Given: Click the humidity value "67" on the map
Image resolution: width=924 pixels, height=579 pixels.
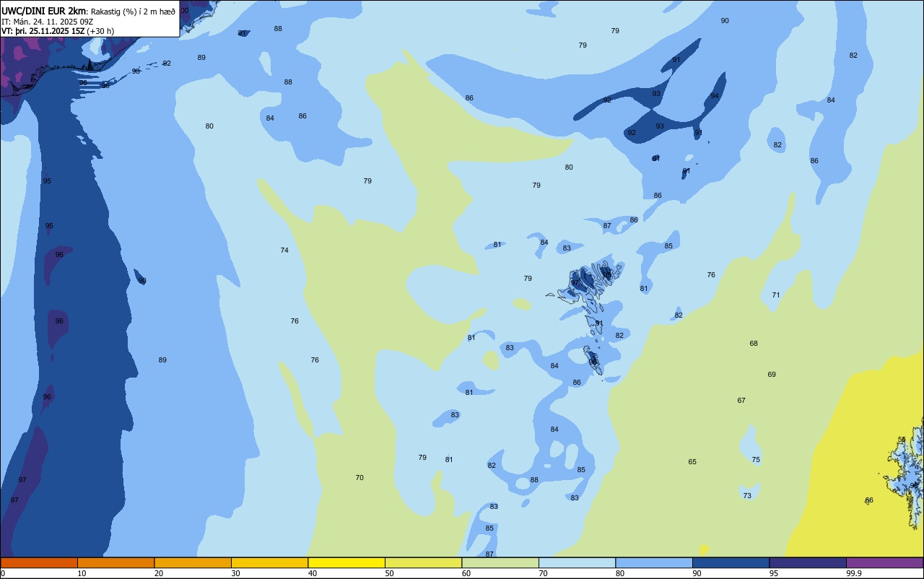Looking at the screenshot, I should tap(741, 401).
